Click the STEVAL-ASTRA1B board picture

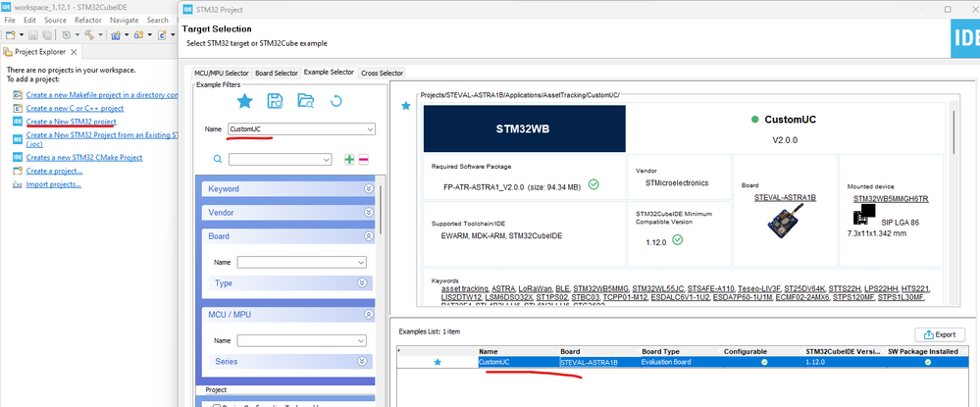(x=785, y=222)
